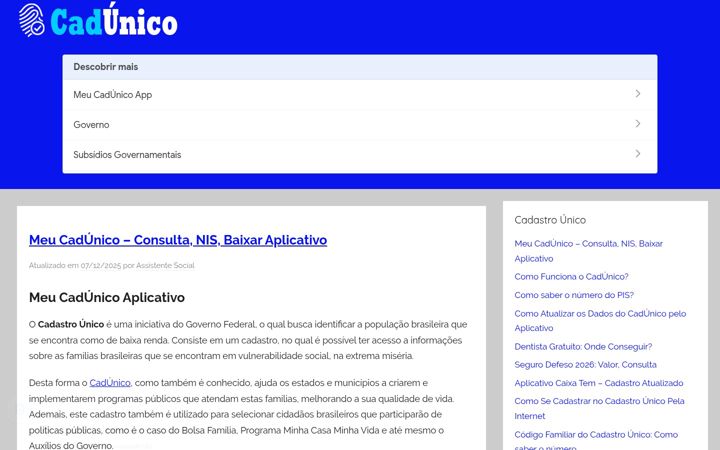Open the Subsídios Governamentais menu entry
The image size is (720, 450).
click(360, 155)
